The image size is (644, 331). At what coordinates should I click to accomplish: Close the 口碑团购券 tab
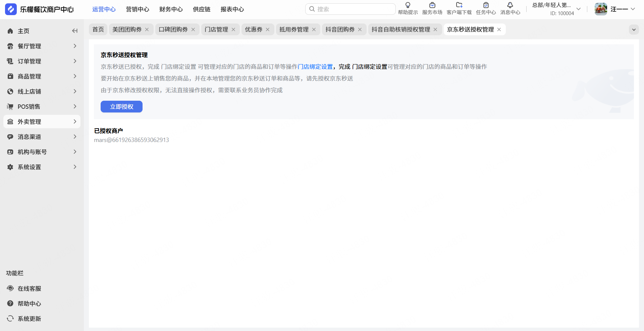pos(193,30)
